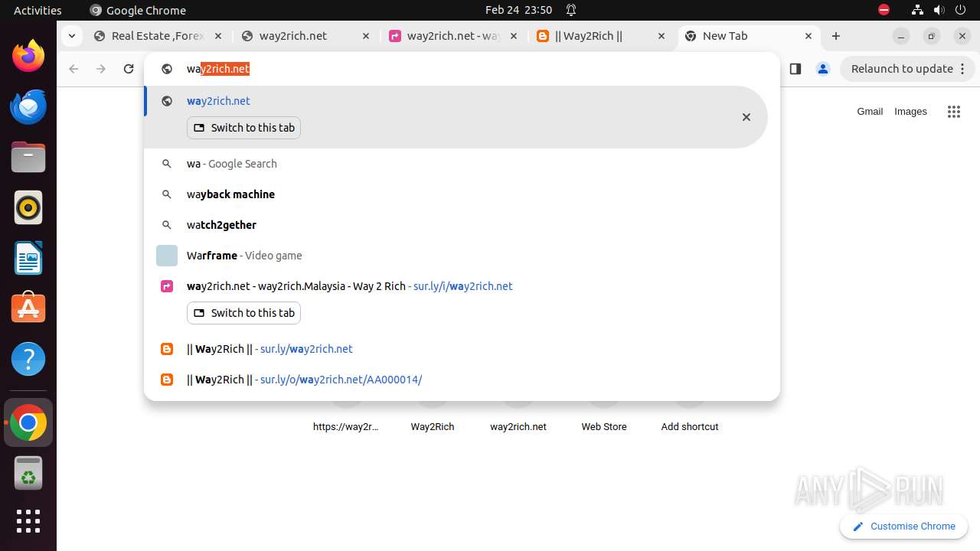Pick the Warframe - Video game suggestion

pos(462,256)
